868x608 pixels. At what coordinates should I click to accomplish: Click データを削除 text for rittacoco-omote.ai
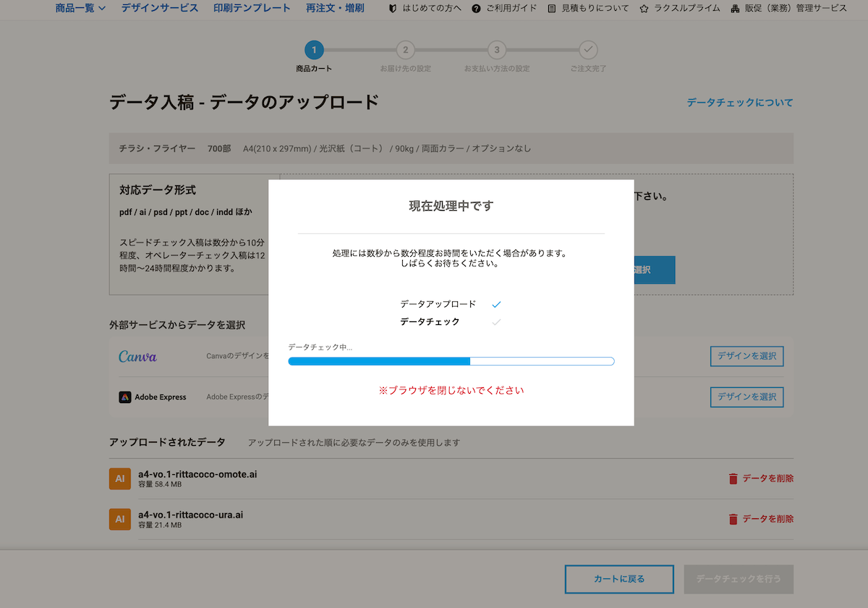coord(768,478)
